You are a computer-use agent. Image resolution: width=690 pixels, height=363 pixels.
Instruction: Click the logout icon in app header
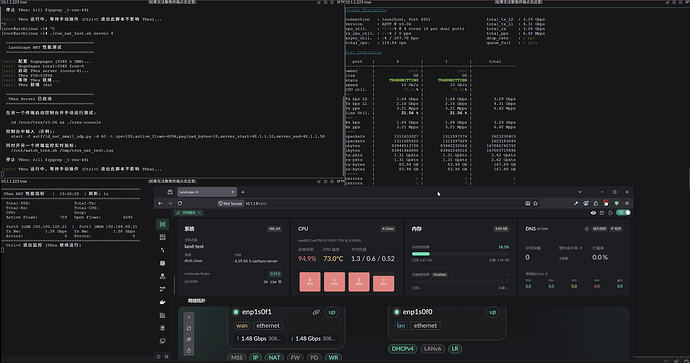click(x=610, y=213)
